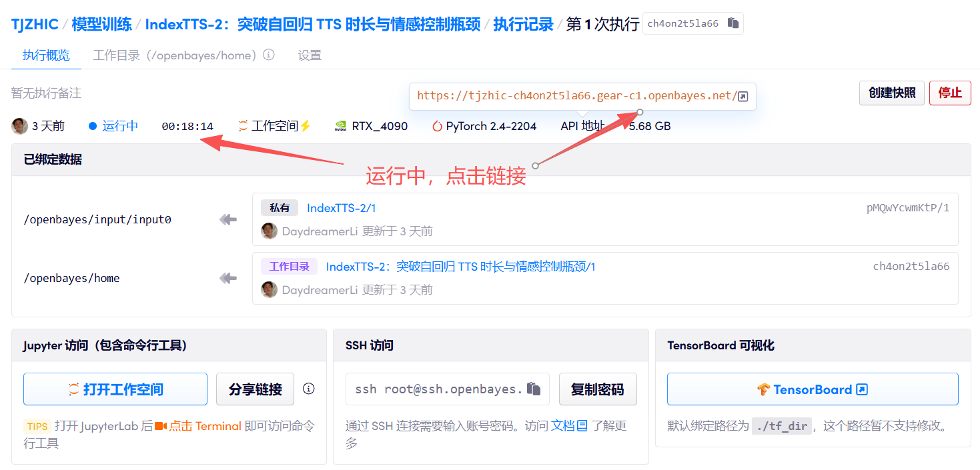Viewport: 980px width, 470px height.
Task: Click the info icon beside 分享链接
Action: coord(308,389)
